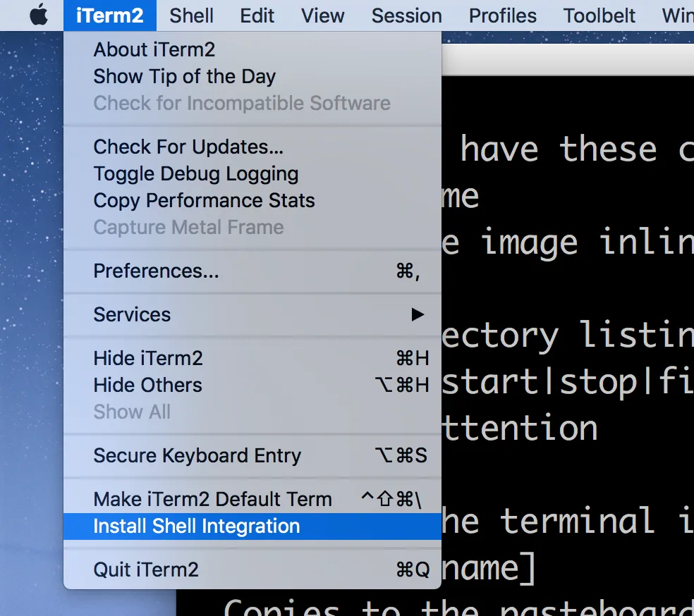Viewport: 694px width, 616px height.
Task: Select Show Tip of the Day
Action: tap(183, 76)
